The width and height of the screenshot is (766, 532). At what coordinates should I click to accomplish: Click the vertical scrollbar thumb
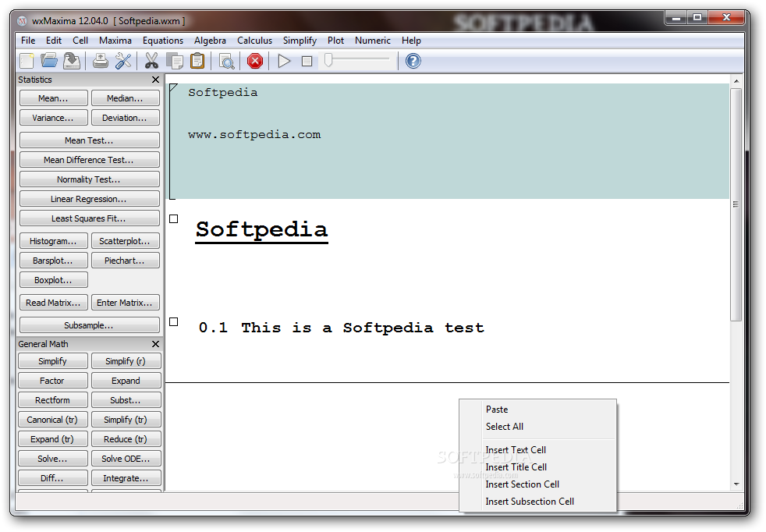[x=736, y=204]
